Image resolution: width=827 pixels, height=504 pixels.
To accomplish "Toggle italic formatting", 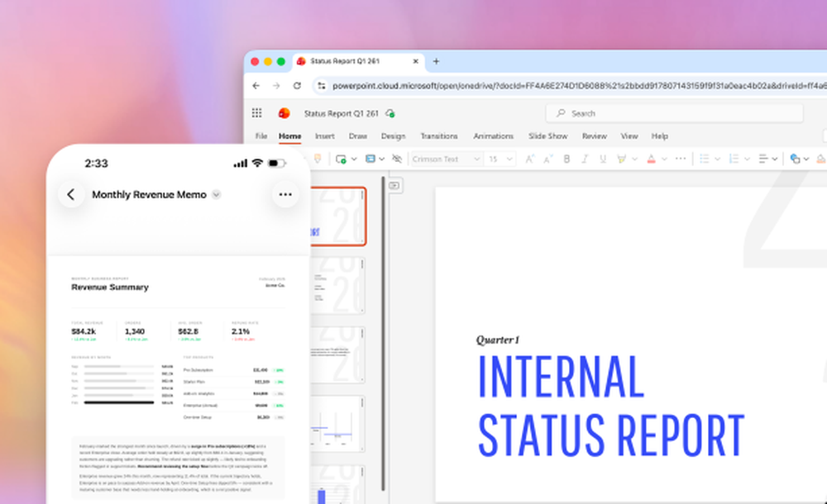I will 584,159.
